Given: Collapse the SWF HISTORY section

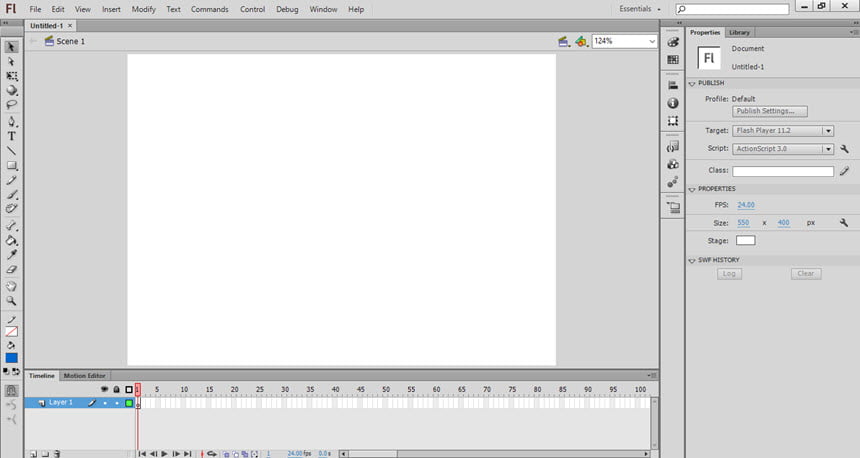Looking at the screenshot, I should click(x=692, y=261).
